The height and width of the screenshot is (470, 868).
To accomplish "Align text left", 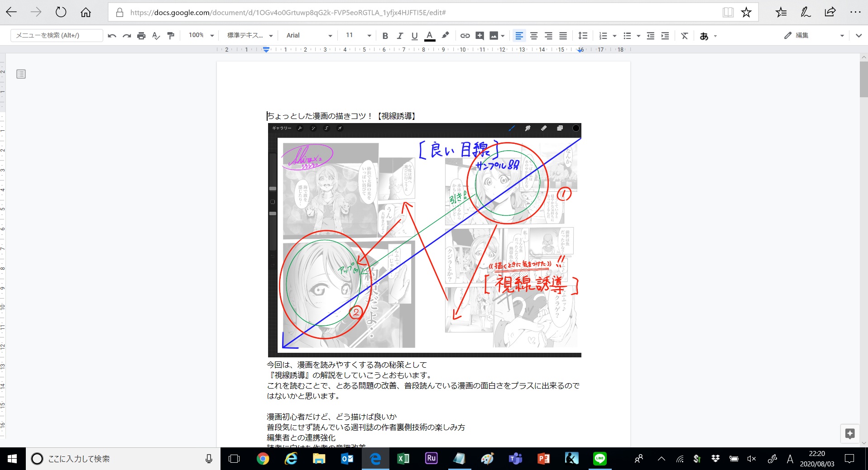I will 519,36.
